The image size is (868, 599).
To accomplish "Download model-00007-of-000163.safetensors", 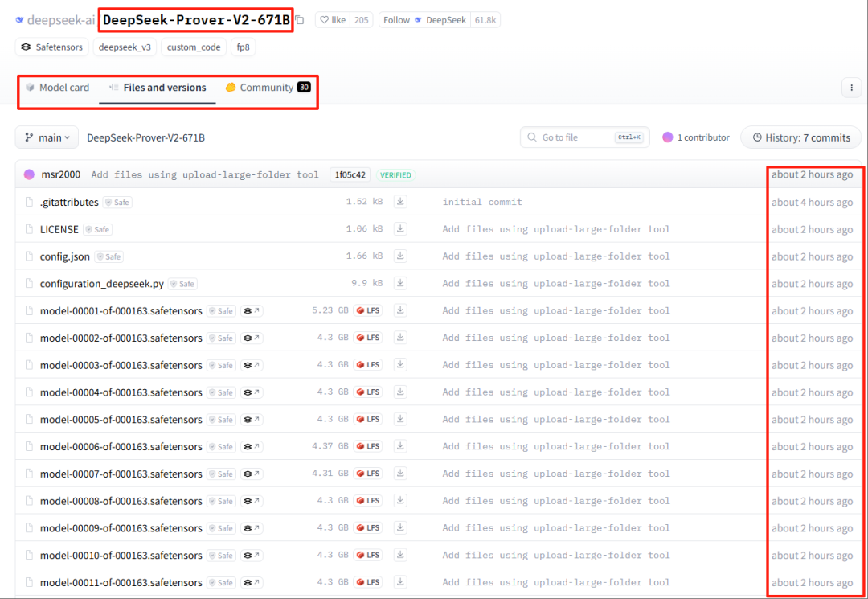I will click(x=400, y=473).
